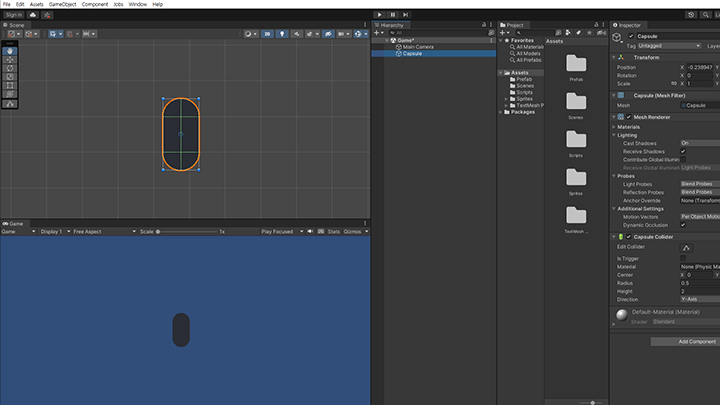Enable the Is Trigger checkbox
This screenshot has width=720, height=405.
coord(684,258)
